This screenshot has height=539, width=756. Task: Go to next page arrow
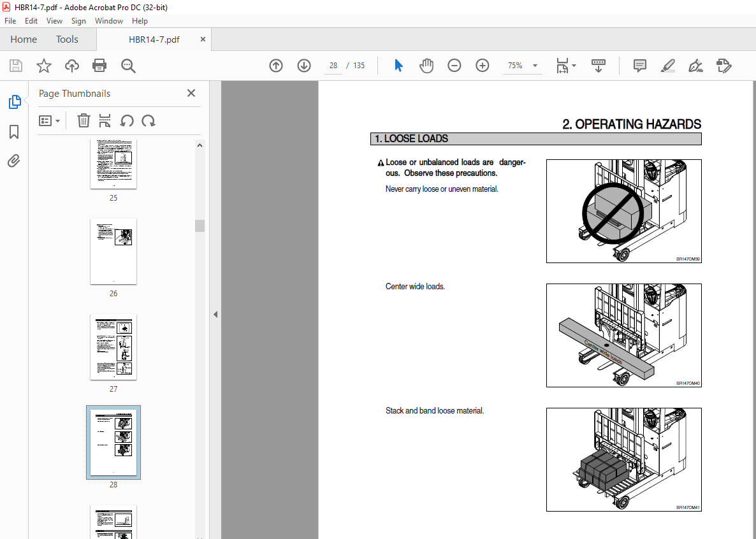[x=304, y=66]
